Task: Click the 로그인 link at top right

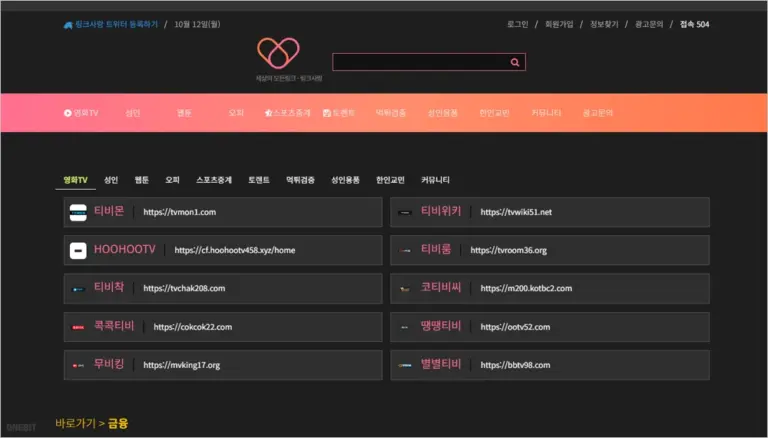Action: click(518, 24)
